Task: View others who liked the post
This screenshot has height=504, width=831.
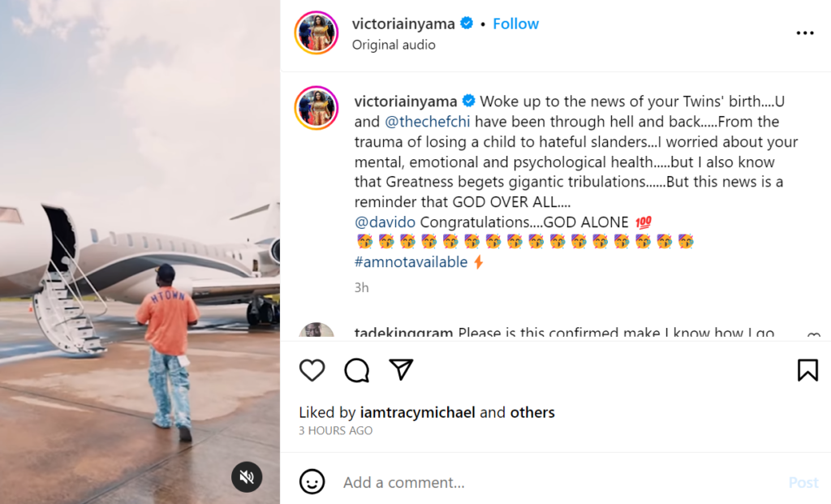Action: [x=532, y=412]
